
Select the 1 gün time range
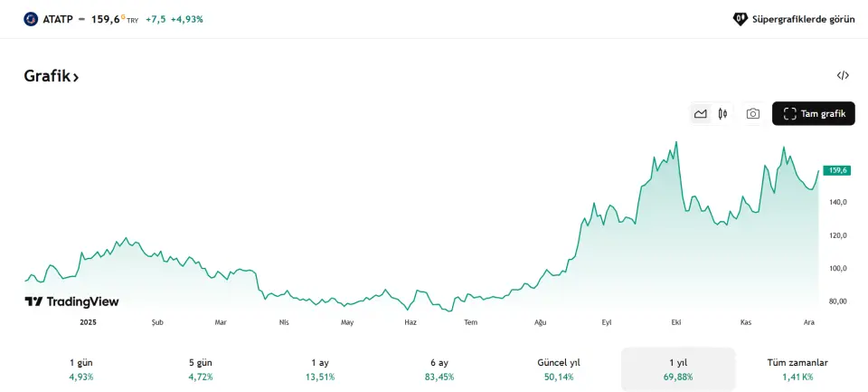[x=80, y=368]
